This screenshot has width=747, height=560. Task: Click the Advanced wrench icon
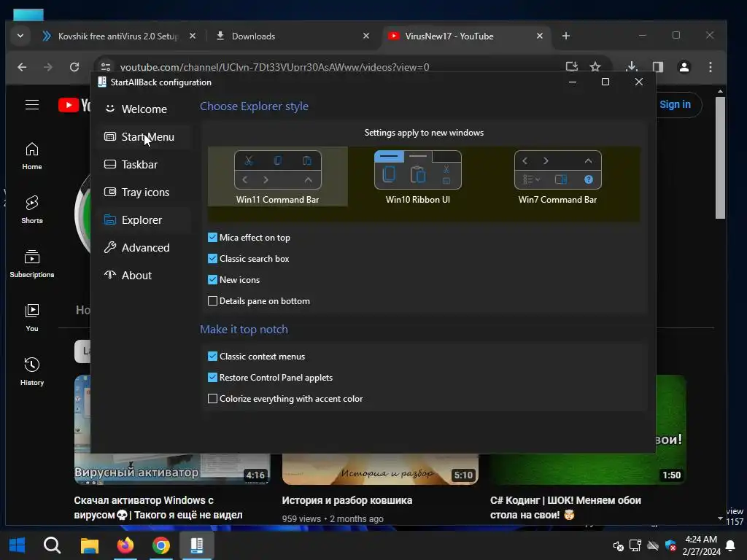click(x=110, y=247)
